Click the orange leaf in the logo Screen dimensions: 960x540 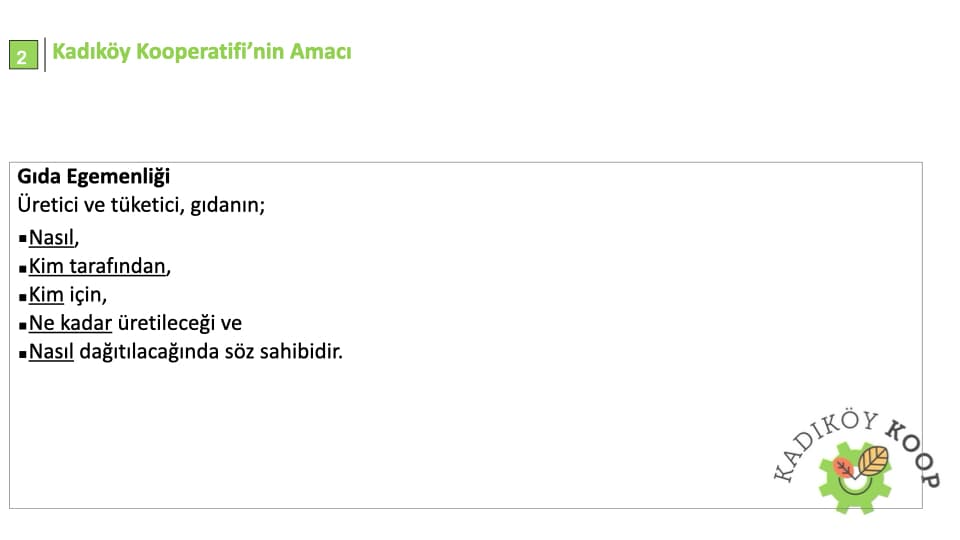pyautogui.click(x=841, y=466)
